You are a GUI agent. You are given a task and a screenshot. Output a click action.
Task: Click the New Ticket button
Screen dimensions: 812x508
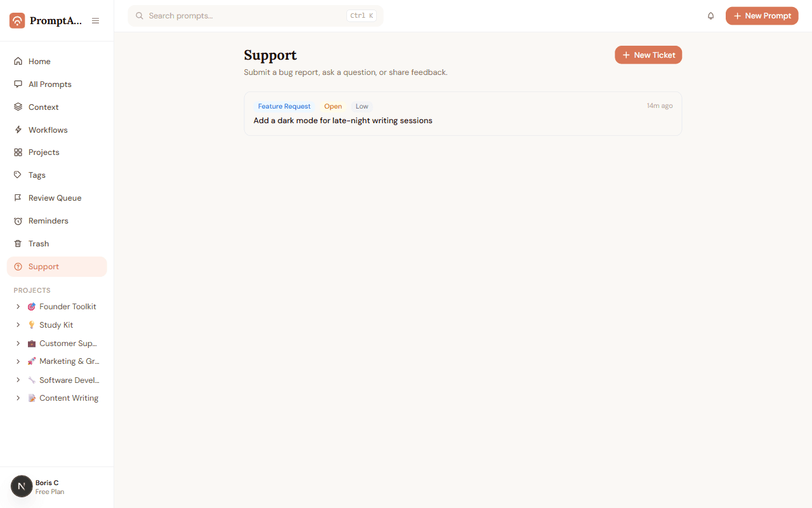tap(648, 55)
